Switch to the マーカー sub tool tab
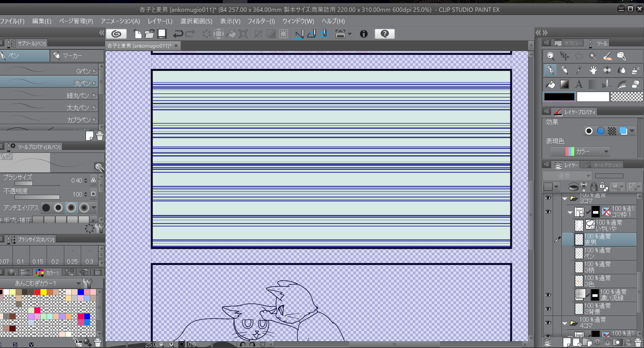Image resolution: width=644 pixels, height=348 pixels. tap(77, 56)
